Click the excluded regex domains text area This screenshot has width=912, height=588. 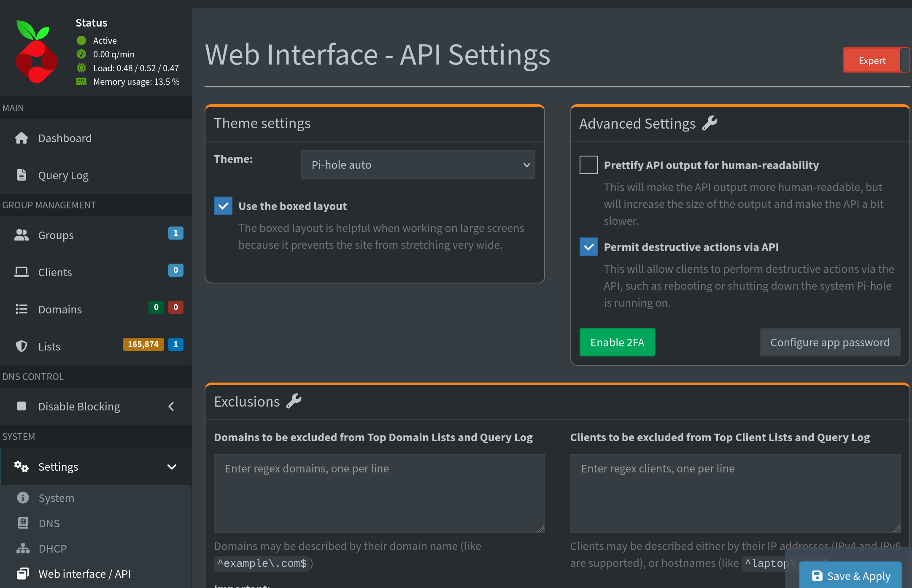(x=379, y=493)
